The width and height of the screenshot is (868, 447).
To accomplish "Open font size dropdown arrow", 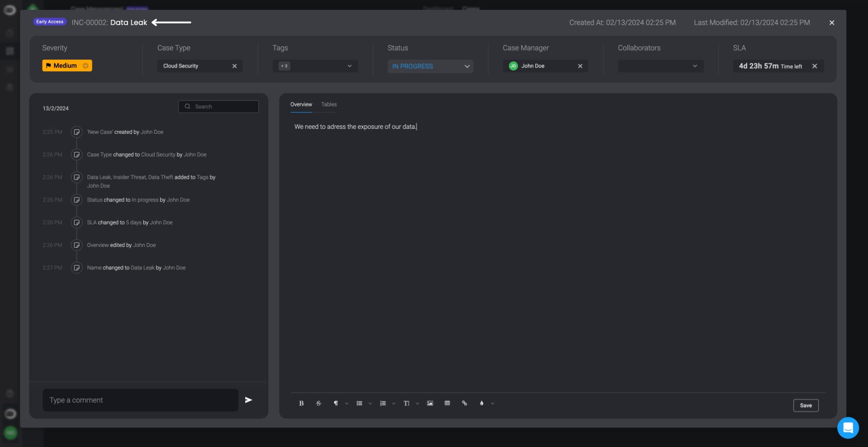I will (418, 404).
